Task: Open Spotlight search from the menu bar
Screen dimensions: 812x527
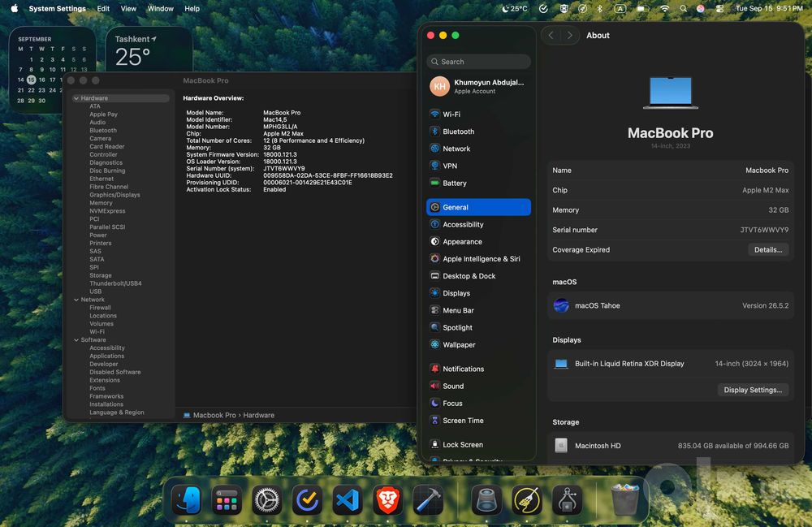Action: 683,8
